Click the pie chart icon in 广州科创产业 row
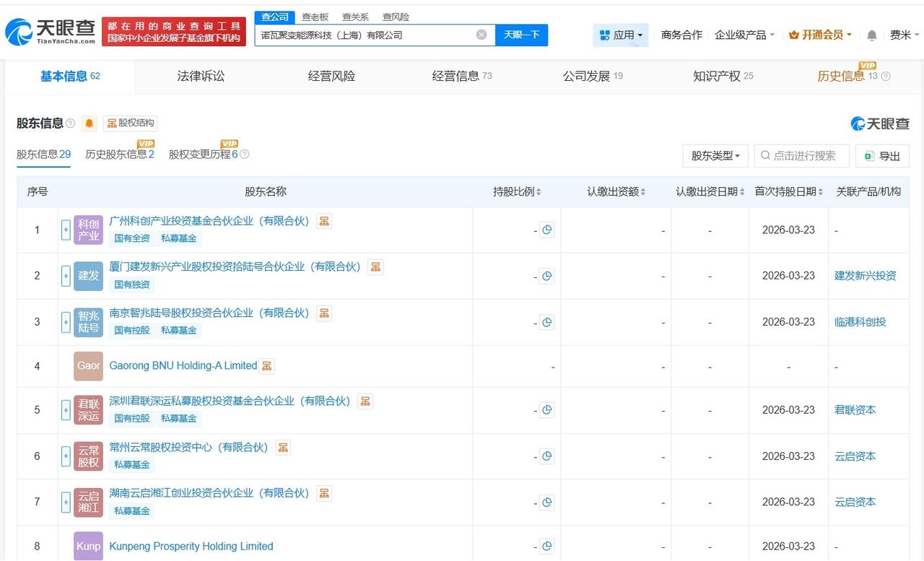Screen dimensions: 924x561 [x=546, y=230]
